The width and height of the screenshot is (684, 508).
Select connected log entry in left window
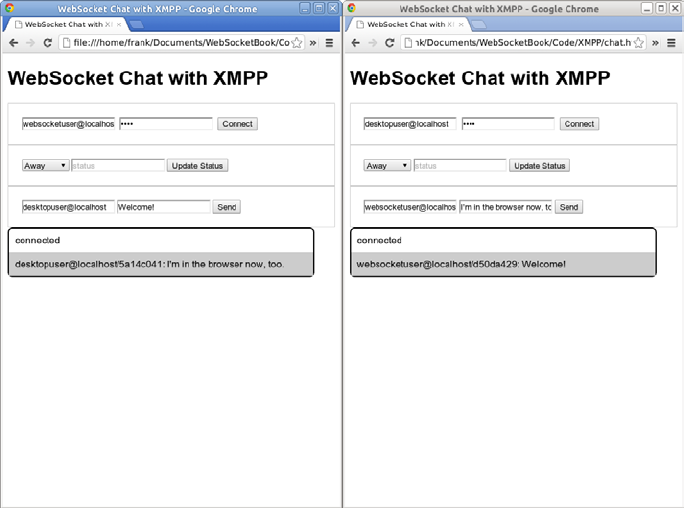(161, 240)
